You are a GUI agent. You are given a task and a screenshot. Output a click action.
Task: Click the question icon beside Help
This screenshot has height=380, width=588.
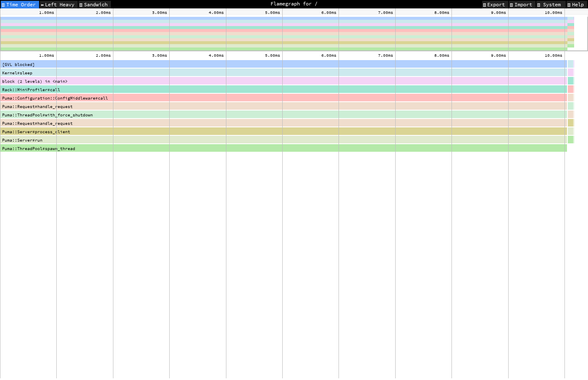click(569, 5)
